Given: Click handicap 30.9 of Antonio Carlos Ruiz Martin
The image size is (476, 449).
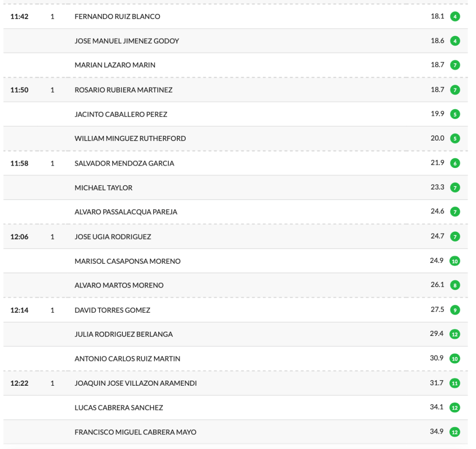Looking at the screenshot, I should 437,358.
